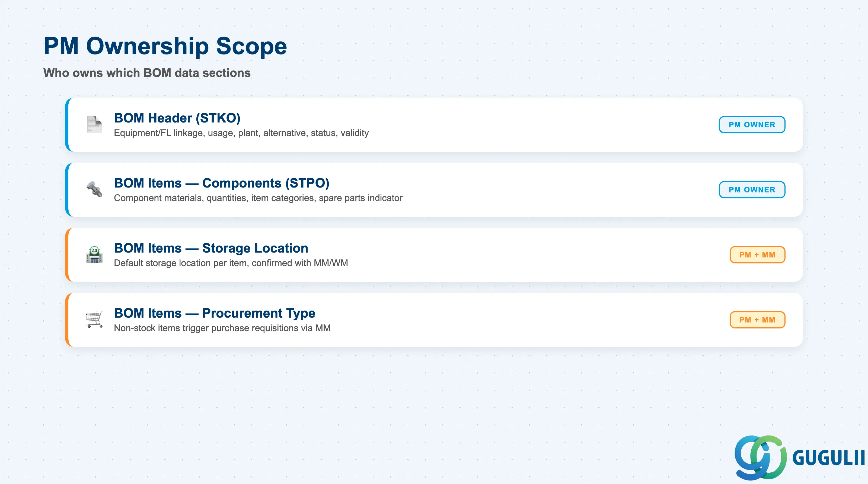The width and height of the screenshot is (868, 484).
Task: Select the 'BOM Header (STKO)' heading
Action: (177, 118)
